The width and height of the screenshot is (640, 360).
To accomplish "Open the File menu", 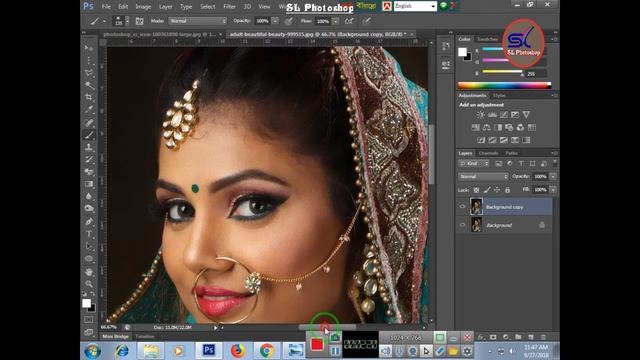I will click(x=106, y=7).
